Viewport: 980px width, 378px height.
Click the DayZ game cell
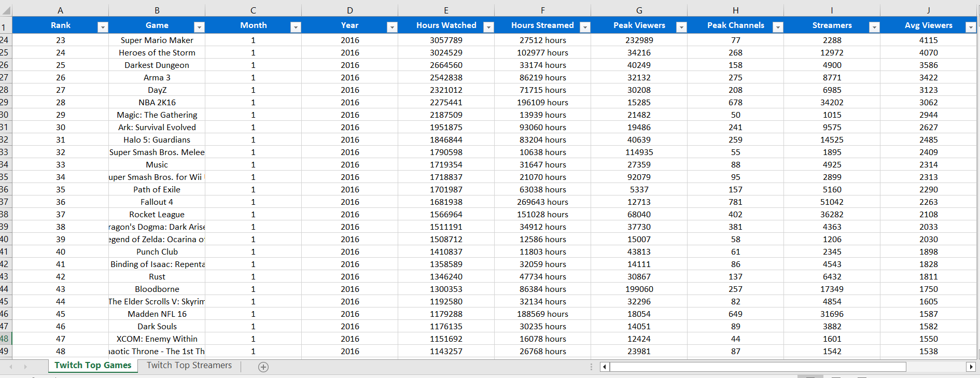pyautogui.click(x=157, y=90)
